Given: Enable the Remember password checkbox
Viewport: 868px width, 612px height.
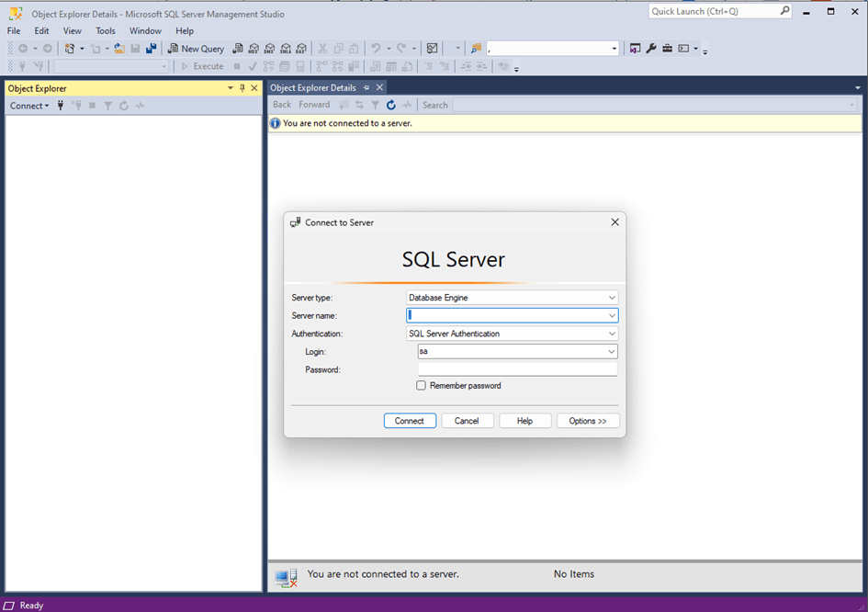Looking at the screenshot, I should [x=422, y=386].
